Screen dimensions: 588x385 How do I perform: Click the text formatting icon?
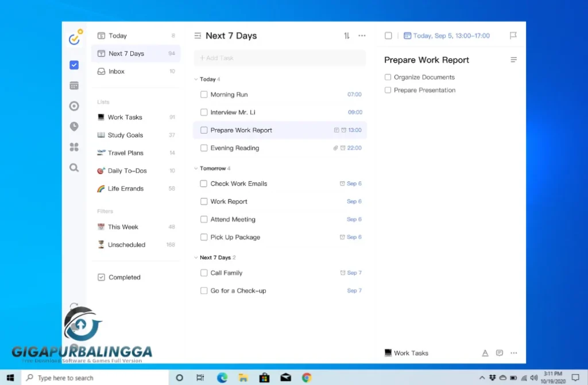click(485, 353)
